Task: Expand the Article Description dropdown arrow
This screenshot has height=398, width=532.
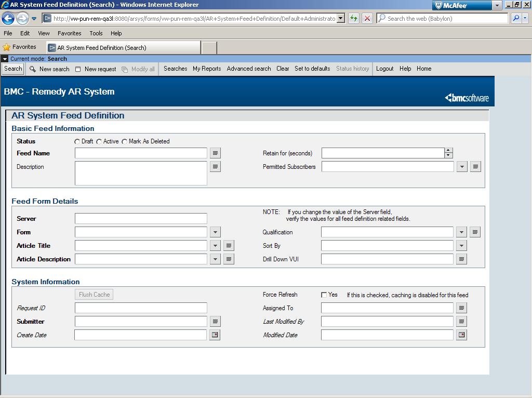Action: [x=215, y=259]
